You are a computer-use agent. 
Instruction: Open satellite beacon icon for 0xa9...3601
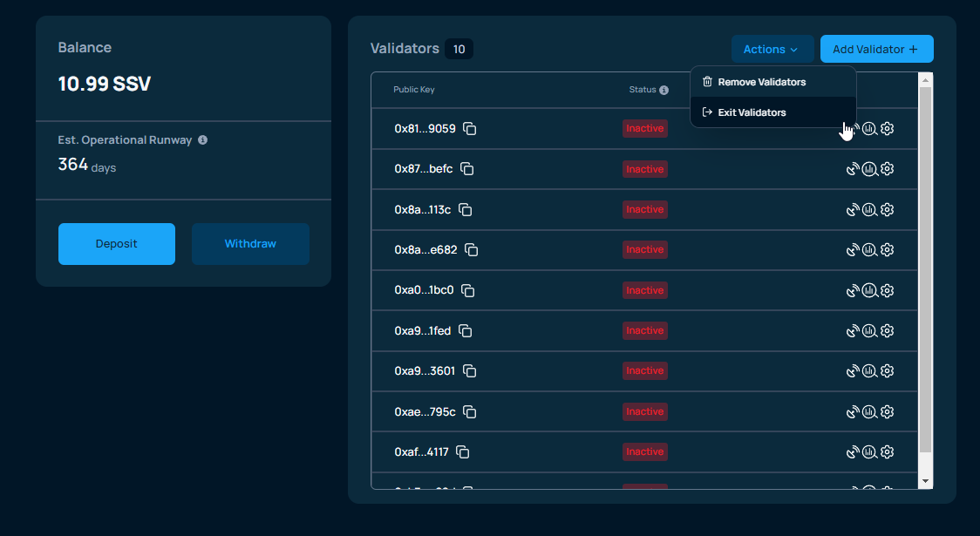[x=853, y=371]
